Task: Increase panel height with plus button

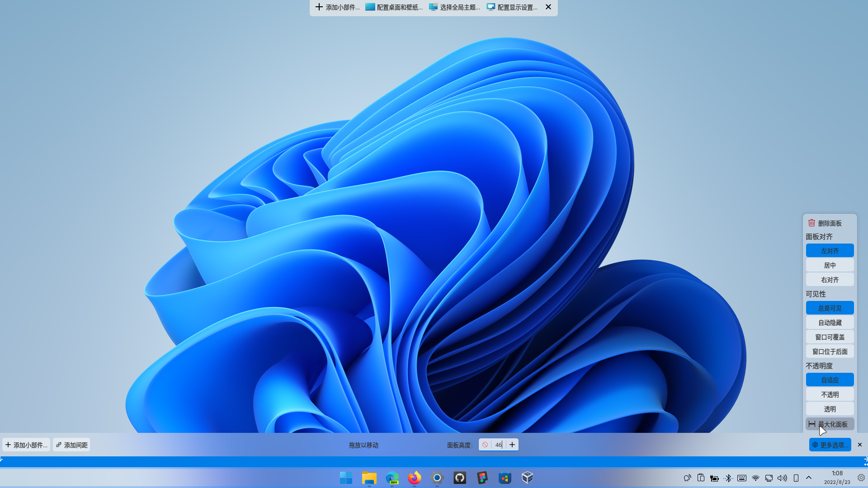Action: (x=512, y=445)
